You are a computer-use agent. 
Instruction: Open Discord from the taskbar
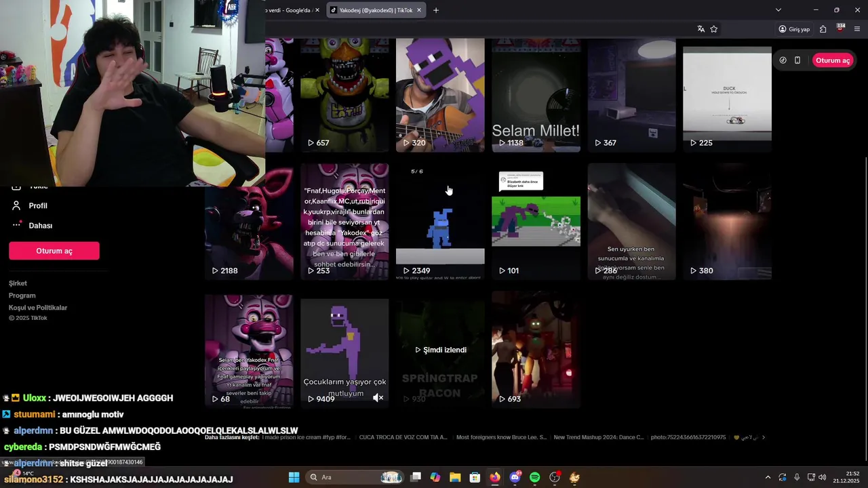[x=515, y=477]
